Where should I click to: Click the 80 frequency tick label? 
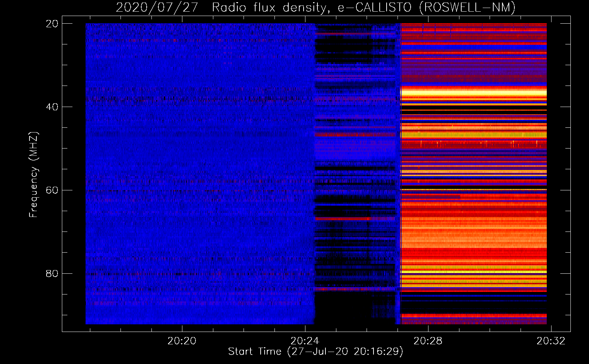coord(52,273)
